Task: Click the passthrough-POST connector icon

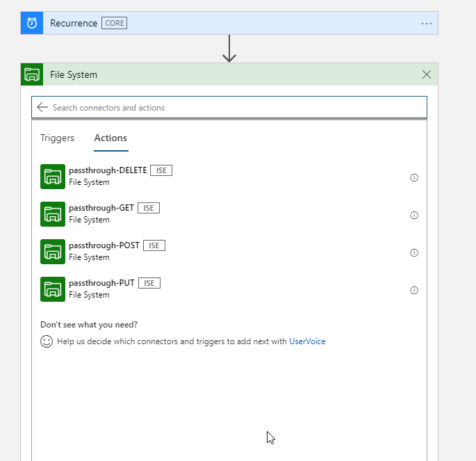Action: 53,252
